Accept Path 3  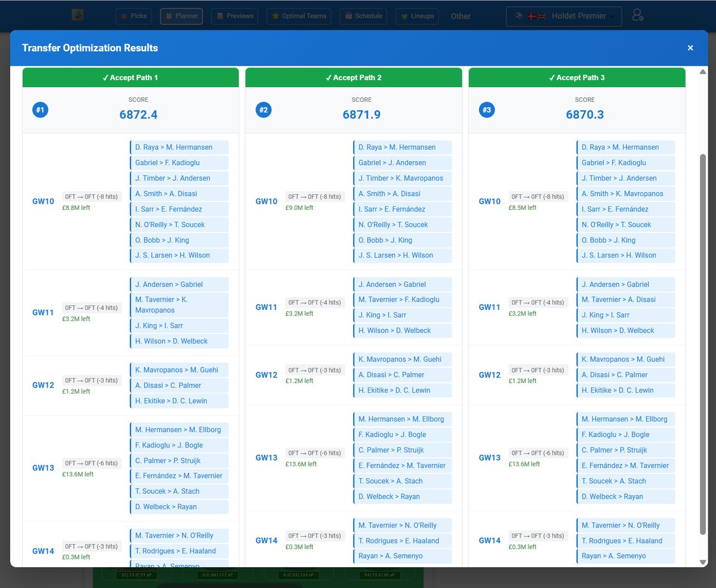tap(577, 78)
